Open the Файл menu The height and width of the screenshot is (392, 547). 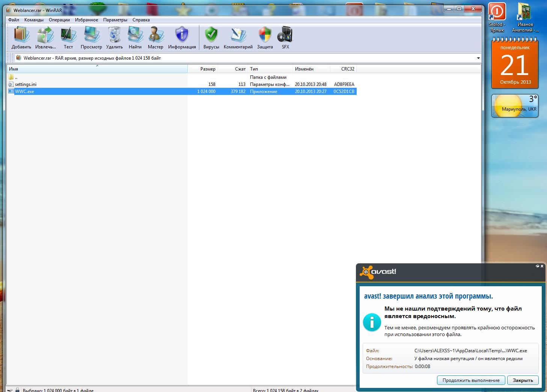14,20
